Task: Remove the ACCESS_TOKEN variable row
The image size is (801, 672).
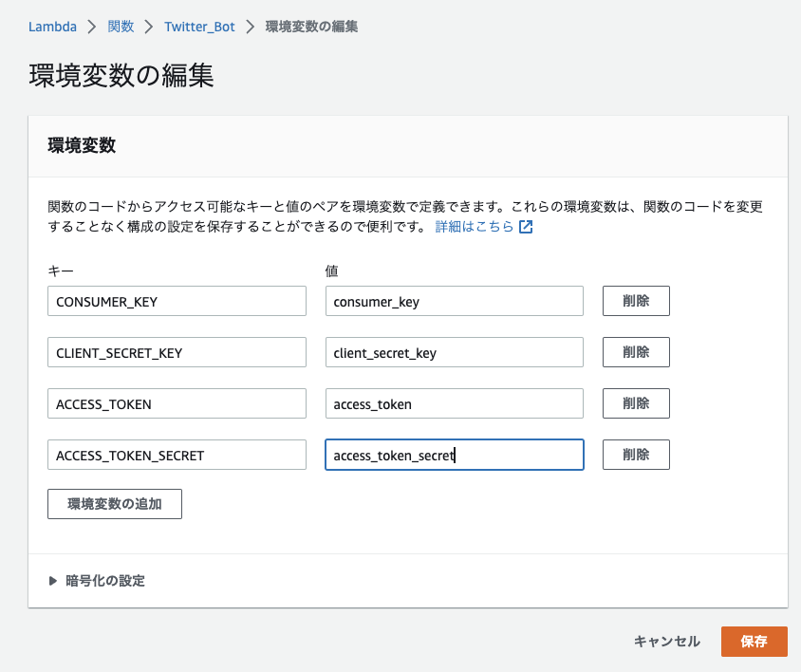Action: 636,403
